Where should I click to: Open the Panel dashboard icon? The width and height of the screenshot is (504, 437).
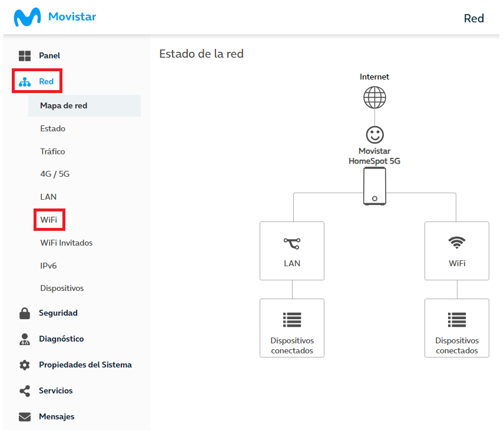click(25, 56)
